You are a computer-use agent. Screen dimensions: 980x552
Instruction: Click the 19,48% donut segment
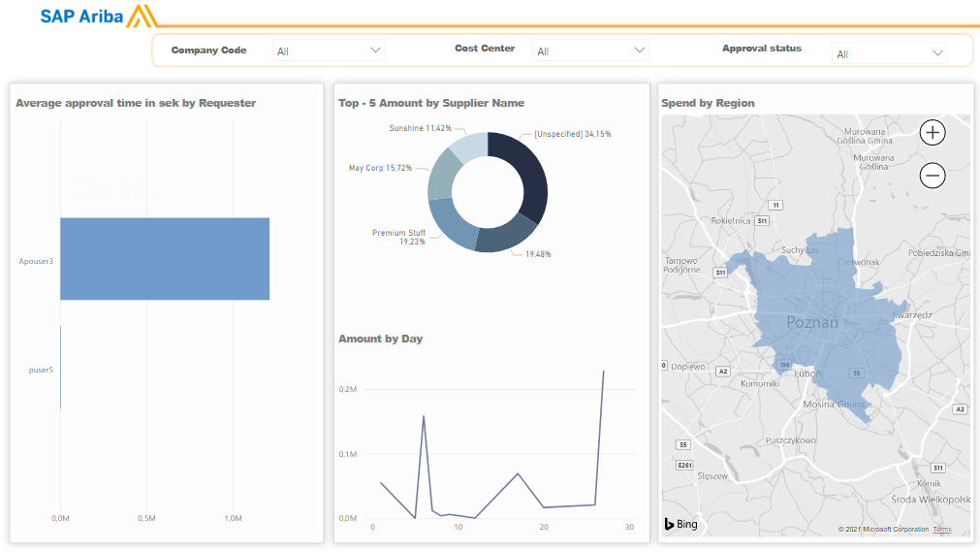click(x=502, y=236)
